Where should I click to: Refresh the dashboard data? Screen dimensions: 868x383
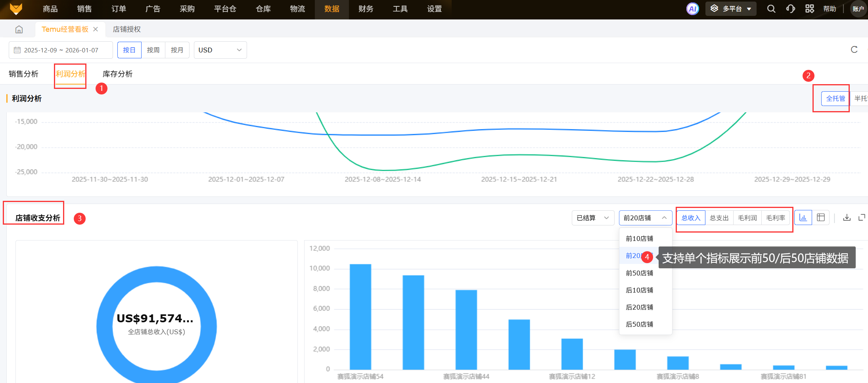[854, 50]
